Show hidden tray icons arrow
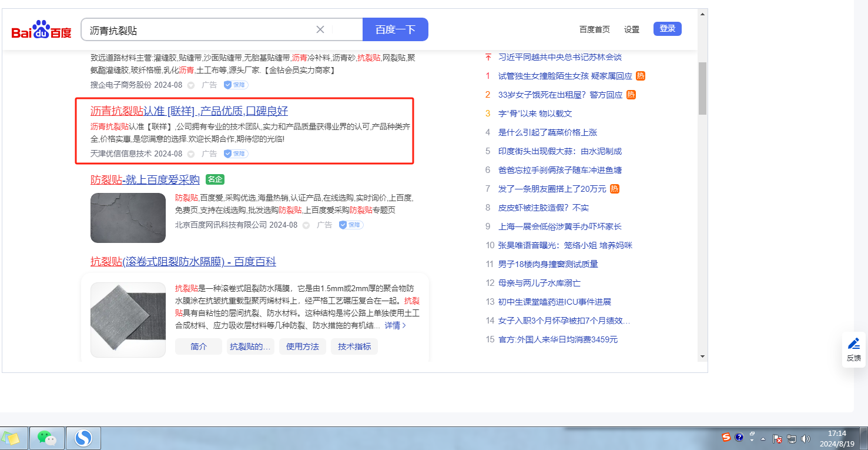868x450 pixels. (763, 439)
